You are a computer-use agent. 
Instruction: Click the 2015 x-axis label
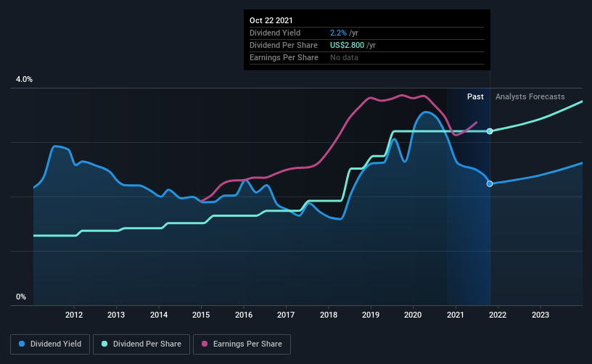pos(201,315)
